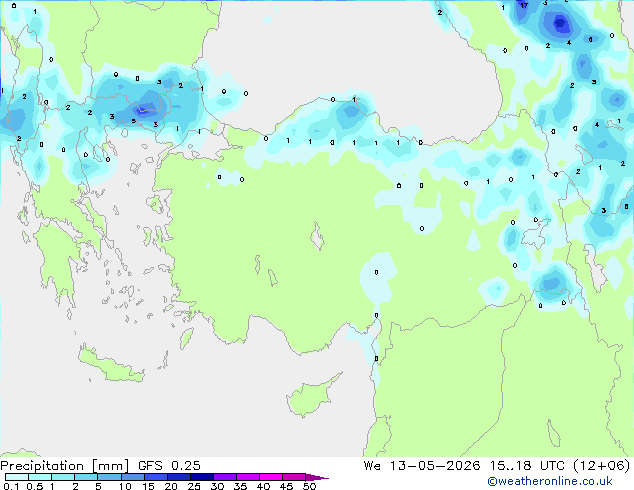This screenshot has width=634, height=490.
Task: Select the 2–5 mm legend color box
Action: pos(86,477)
